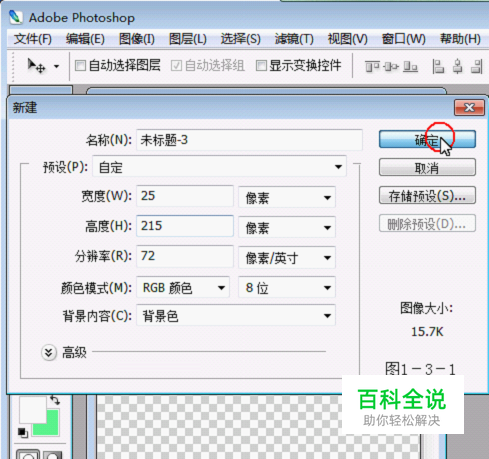Enable 自动选择图层 checkbox
The width and height of the screenshot is (489, 459).
point(80,66)
